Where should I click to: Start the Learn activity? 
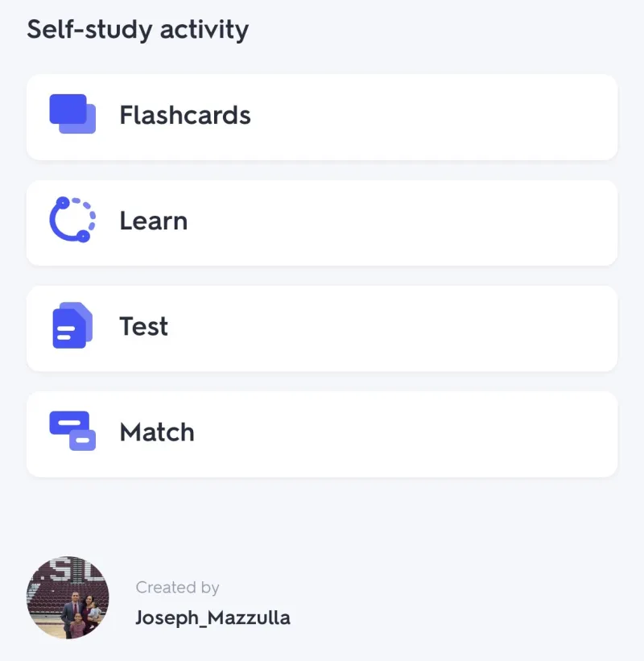click(322, 223)
